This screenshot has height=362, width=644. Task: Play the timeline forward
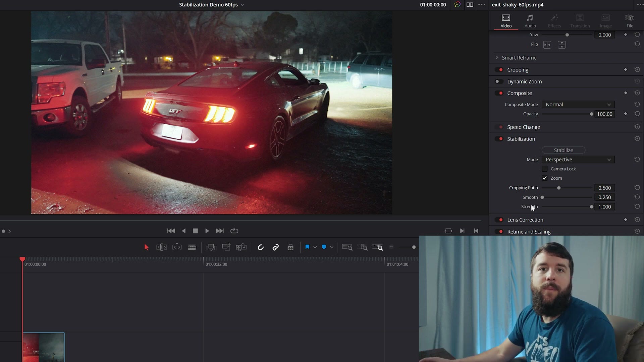point(207,231)
